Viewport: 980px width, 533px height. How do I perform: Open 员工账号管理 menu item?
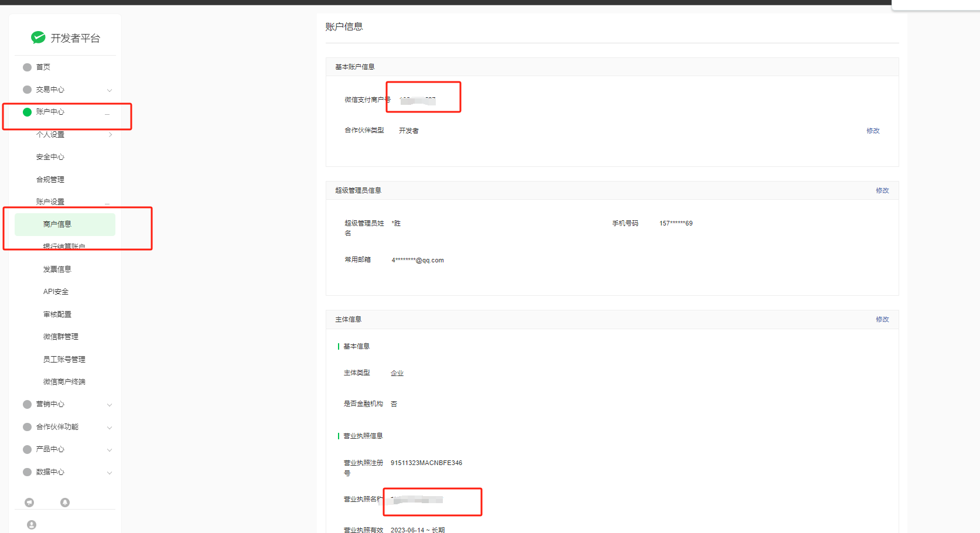64,360
